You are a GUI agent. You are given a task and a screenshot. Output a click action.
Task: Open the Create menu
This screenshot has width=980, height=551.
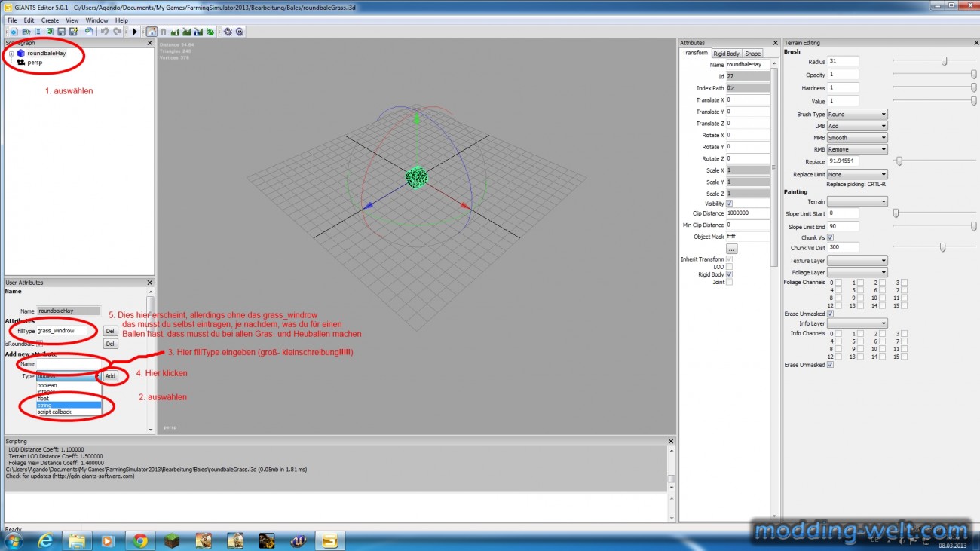[50, 20]
